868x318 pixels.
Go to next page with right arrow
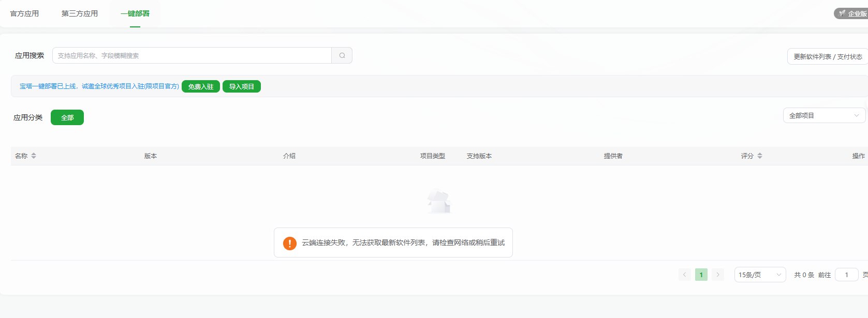click(x=718, y=275)
